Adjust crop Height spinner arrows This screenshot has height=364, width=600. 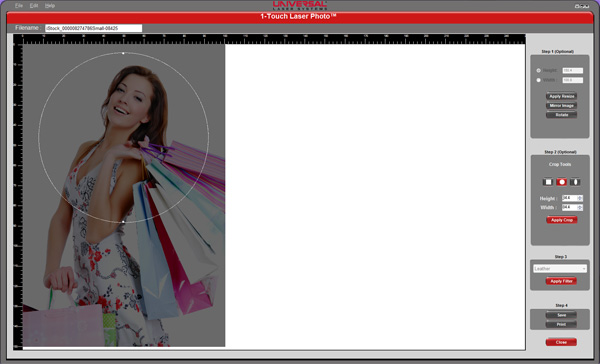[x=580, y=198]
